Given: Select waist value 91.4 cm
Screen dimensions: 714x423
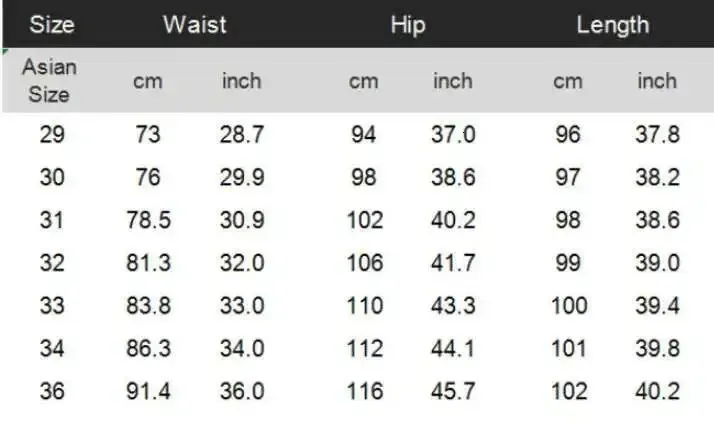Looking at the screenshot, I should [148, 391].
